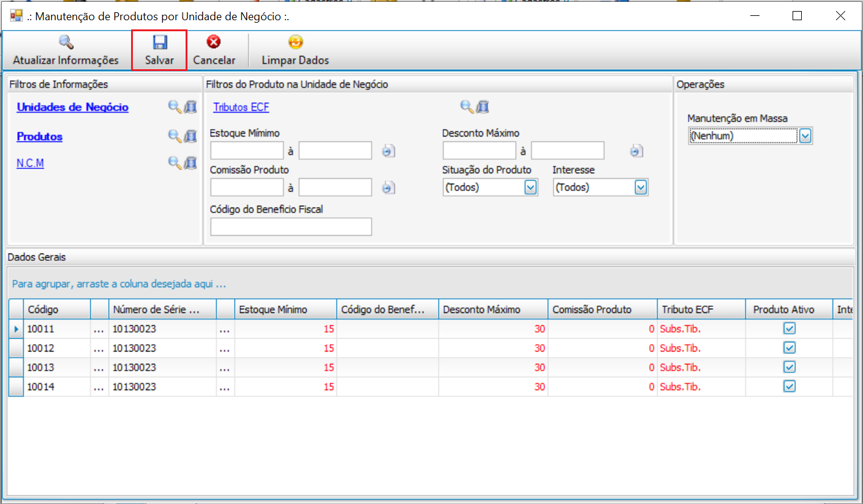Focus the Comissão Produto start value field
The width and height of the screenshot is (863, 504).
click(247, 187)
